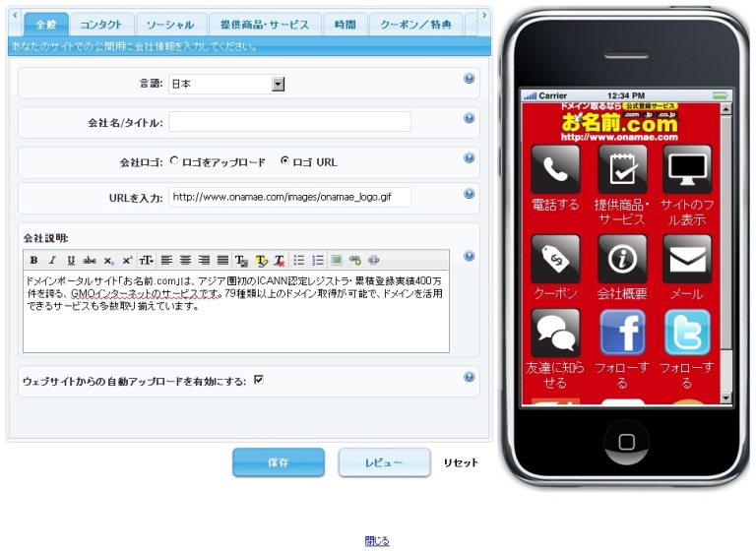This screenshot has height=551, width=756.
Task: Click the リセット link
Action: coord(461,462)
